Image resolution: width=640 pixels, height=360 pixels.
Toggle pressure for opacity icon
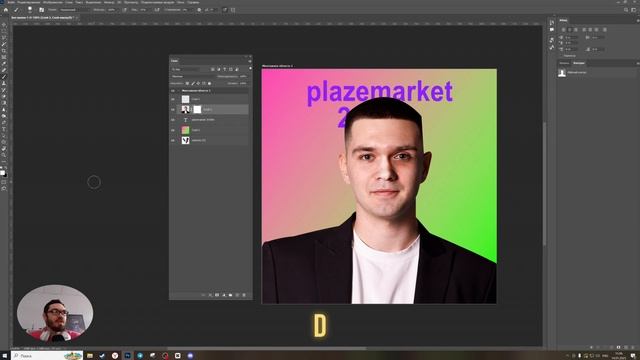coord(124,10)
